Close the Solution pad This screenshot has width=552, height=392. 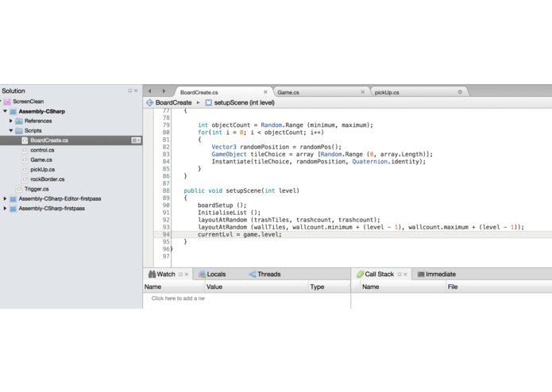click(x=136, y=90)
